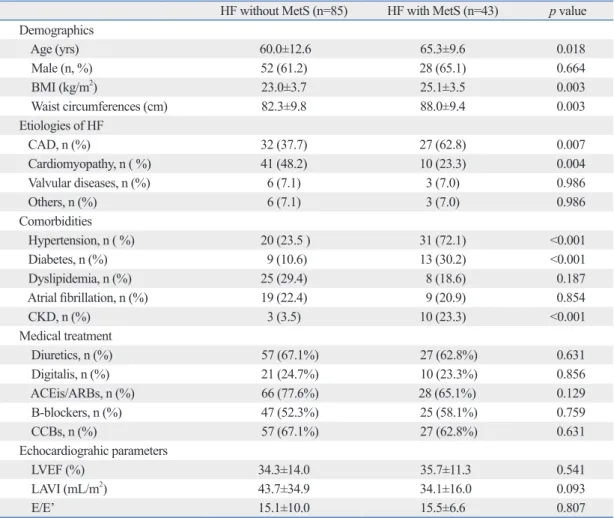Click the value '25 (58.1%)'

coord(449,413)
